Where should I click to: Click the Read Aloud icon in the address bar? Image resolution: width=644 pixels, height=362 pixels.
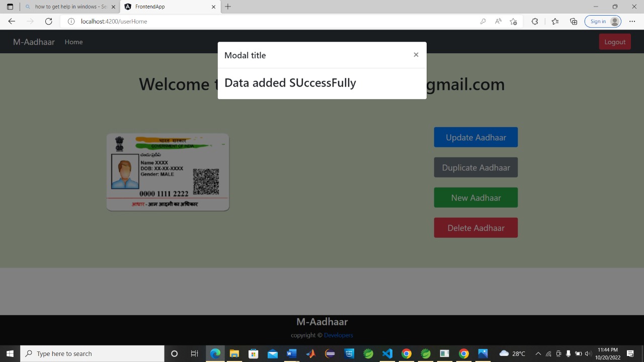coord(498,21)
